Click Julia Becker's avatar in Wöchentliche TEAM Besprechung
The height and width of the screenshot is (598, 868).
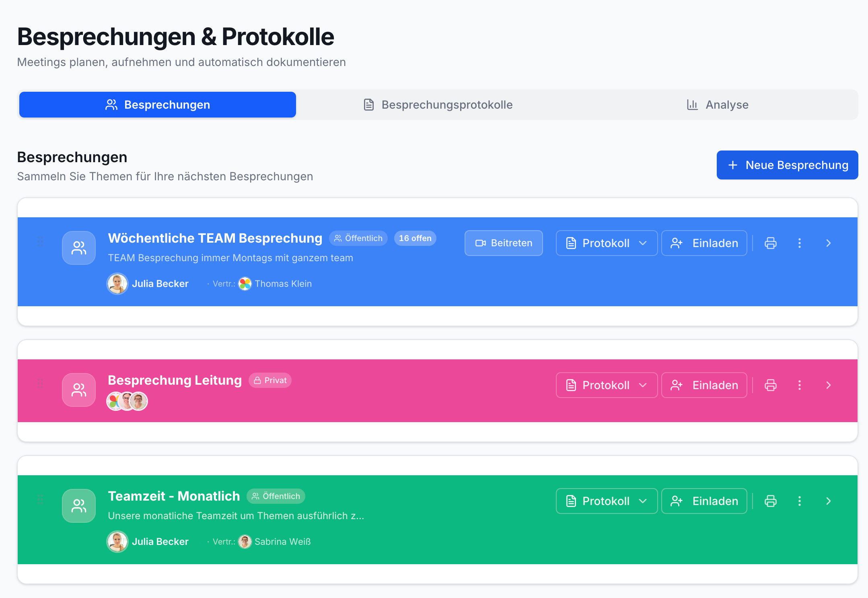coord(117,284)
